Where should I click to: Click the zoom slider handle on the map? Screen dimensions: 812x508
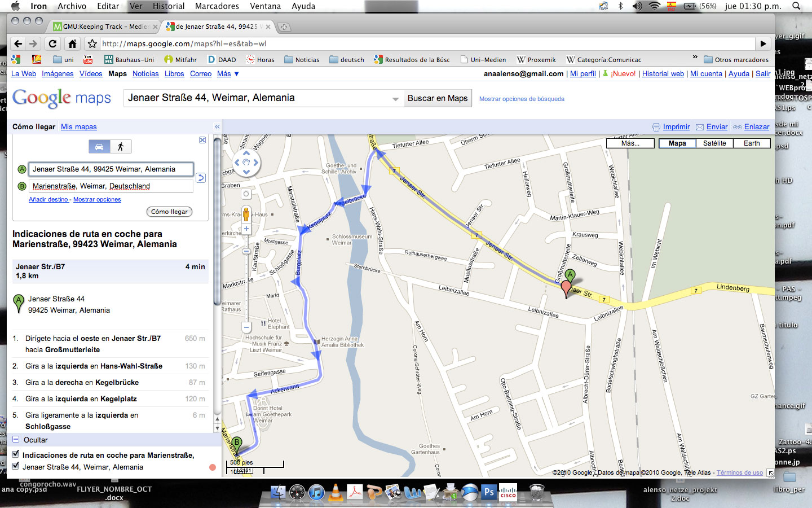click(246, 251)
